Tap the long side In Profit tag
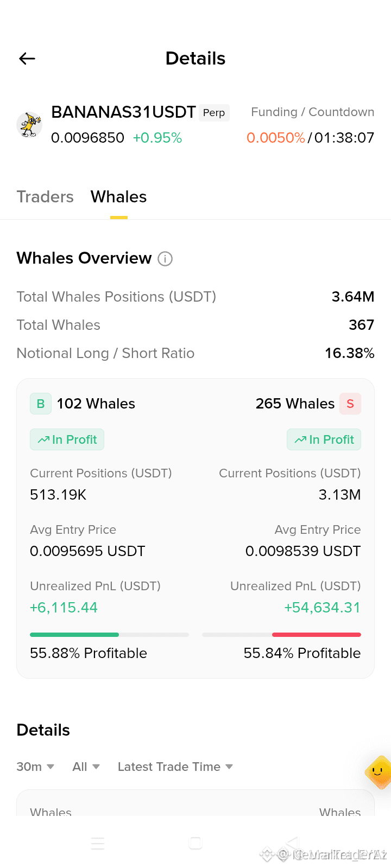The height and width of the screenshot is (868, 391). (x=67, y=439)
